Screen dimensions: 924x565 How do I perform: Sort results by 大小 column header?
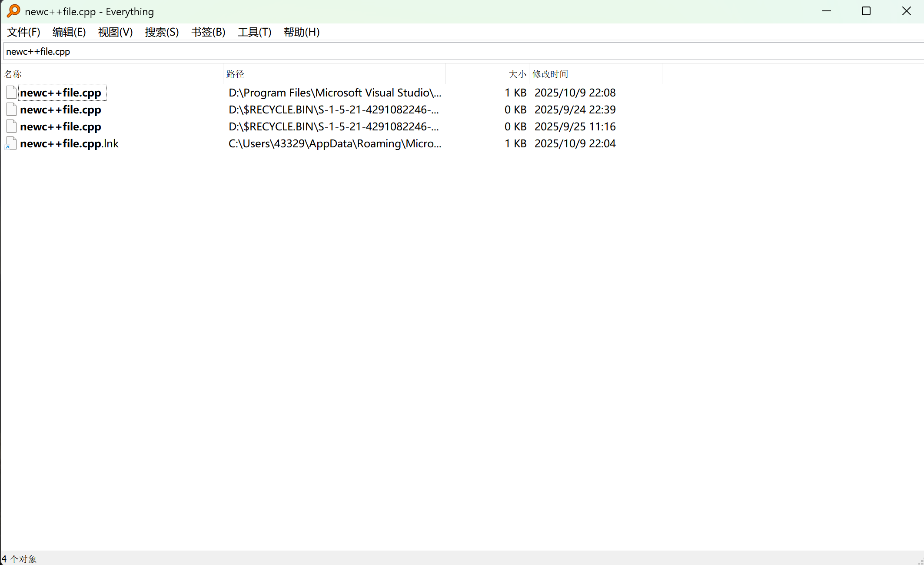[x=487, y=74]
